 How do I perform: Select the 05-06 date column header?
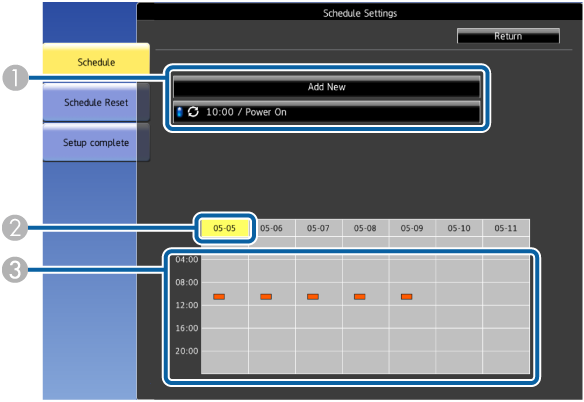272,228
